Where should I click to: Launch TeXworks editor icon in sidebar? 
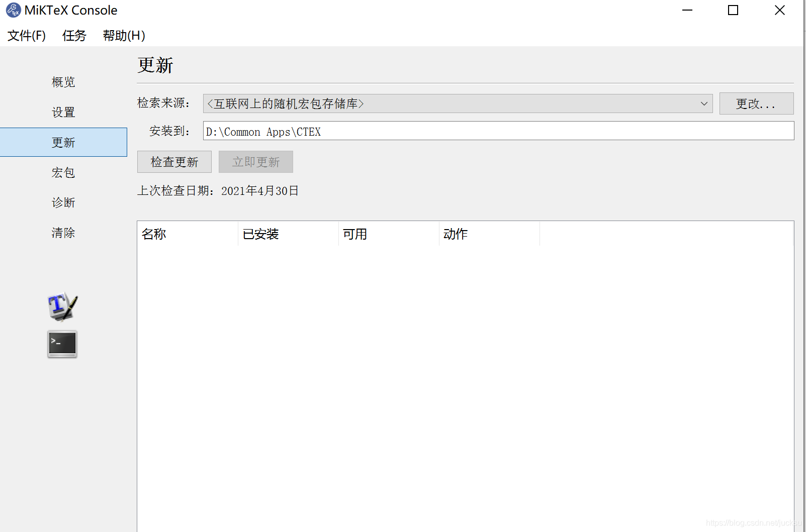point(63,306)
